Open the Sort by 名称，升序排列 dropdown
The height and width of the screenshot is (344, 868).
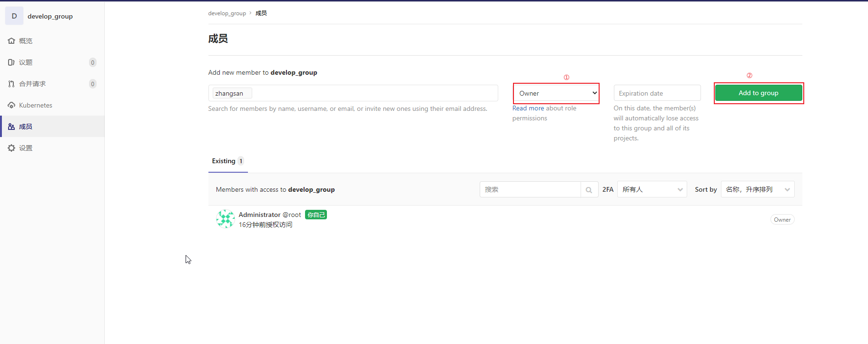coord(758,189)
